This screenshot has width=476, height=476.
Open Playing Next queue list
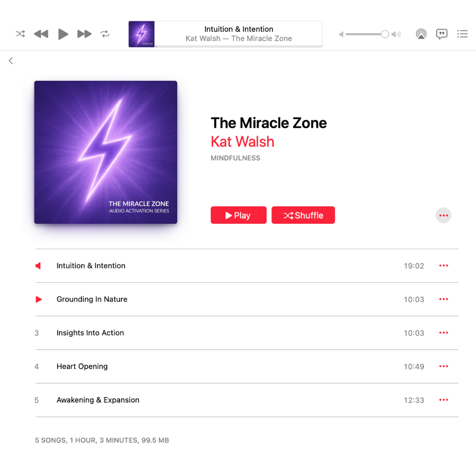tap(462, 33)
